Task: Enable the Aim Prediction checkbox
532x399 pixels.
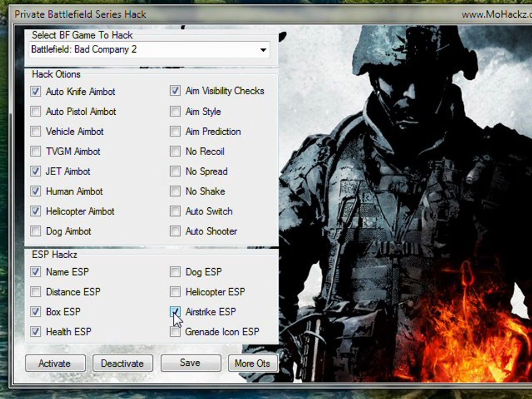Action: click(x=175, y=131)
